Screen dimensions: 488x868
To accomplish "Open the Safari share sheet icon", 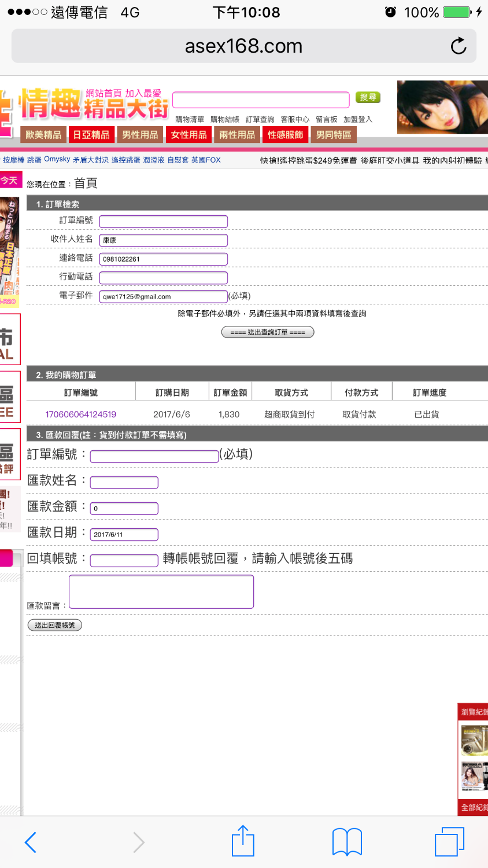I will point(243,841).
